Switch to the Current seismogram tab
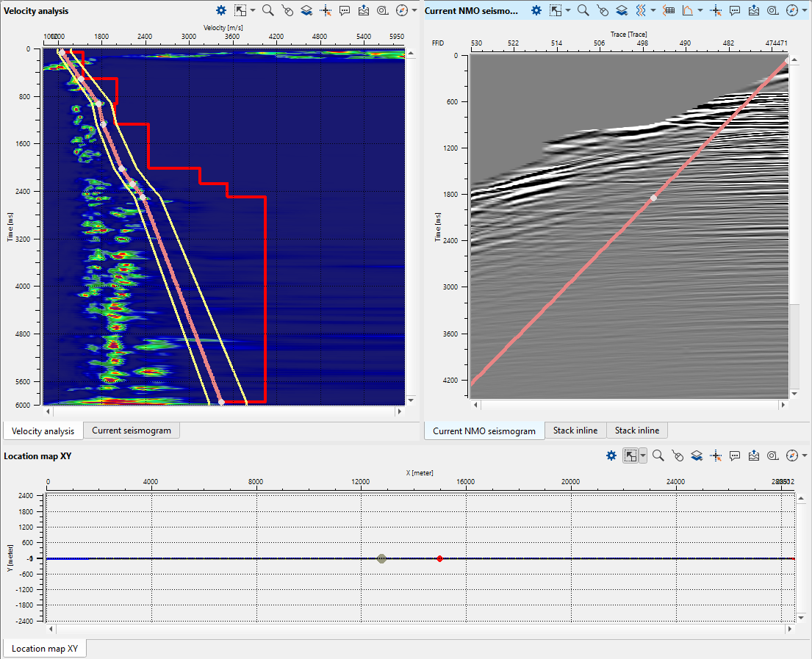The height and width of the screenshot is (659, 812). pos(131,431)
